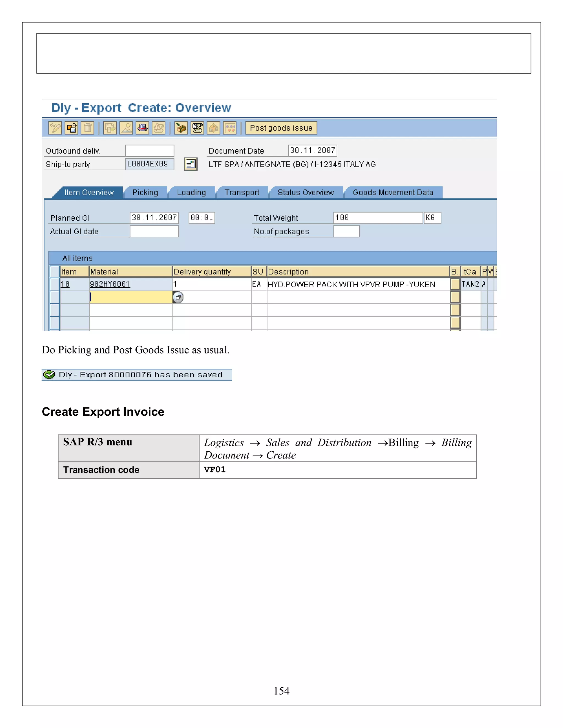Click the display/change pencil toolbar icon
This screenshot has height=728, width=563.
(x=55, y=128)
